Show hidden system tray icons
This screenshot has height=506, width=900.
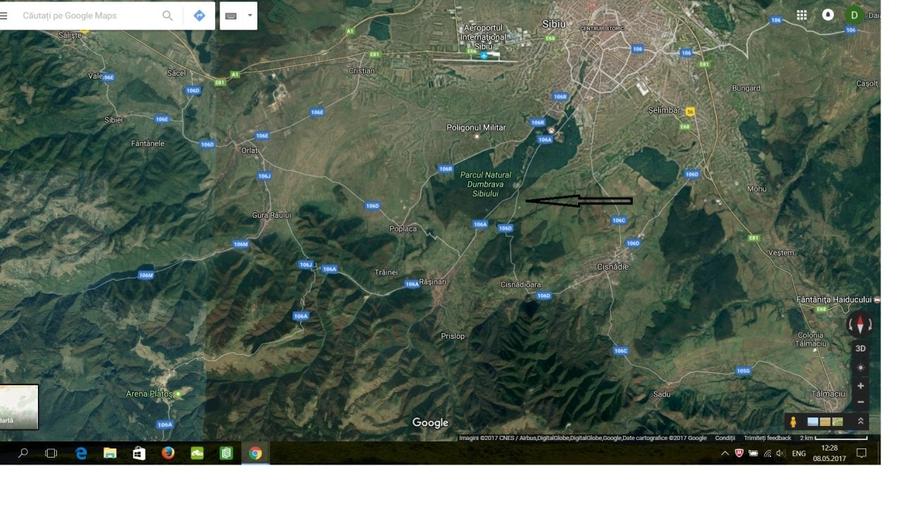coord(725,453)
